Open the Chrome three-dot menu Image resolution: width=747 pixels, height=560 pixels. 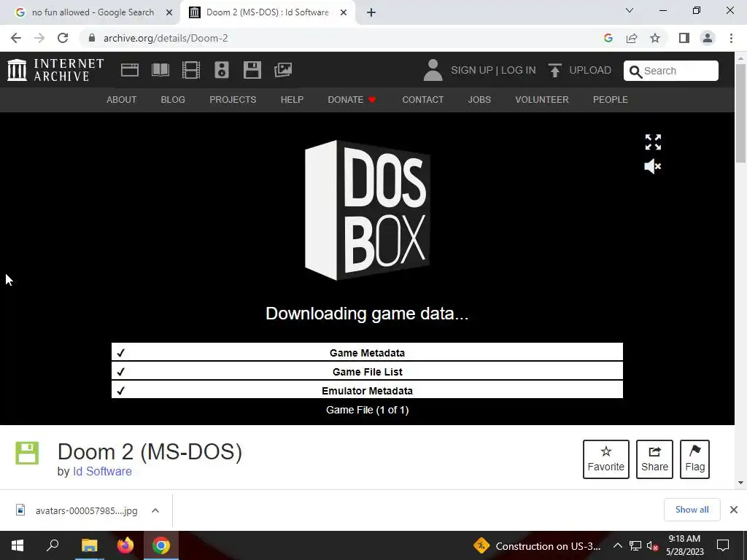(731, 38)
